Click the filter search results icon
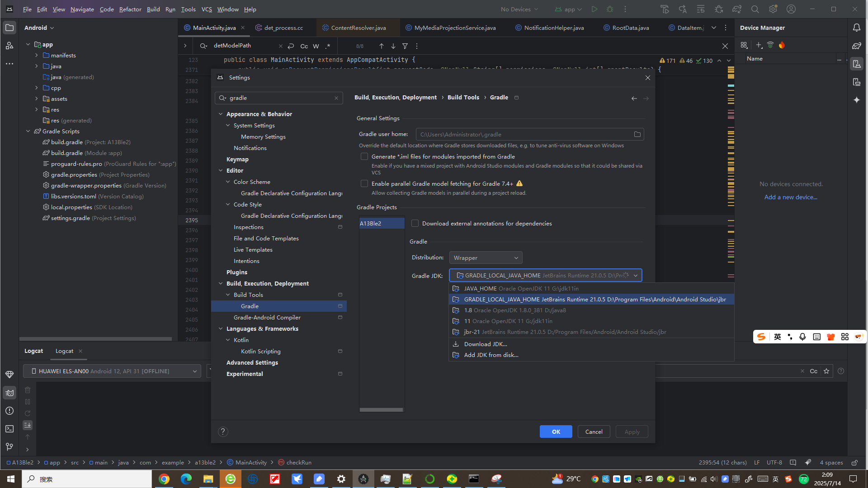The width and height of the screenshot is (868, 488). 405,46
